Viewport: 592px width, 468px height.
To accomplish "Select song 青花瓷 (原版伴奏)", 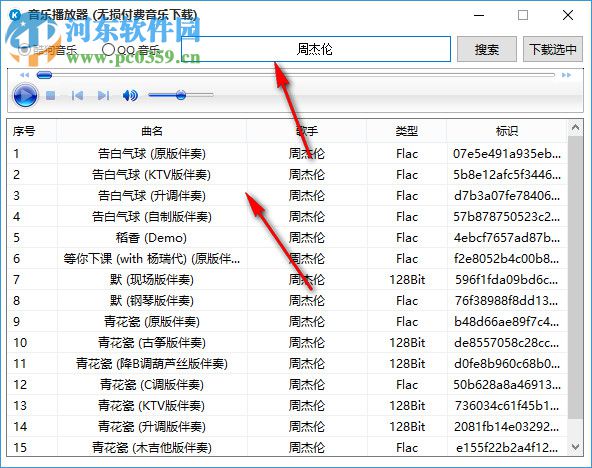I will point(152,322).
